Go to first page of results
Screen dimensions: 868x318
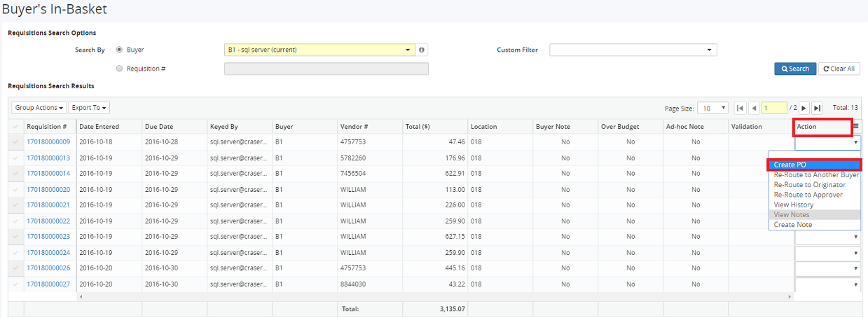click(x=740, y=109)
